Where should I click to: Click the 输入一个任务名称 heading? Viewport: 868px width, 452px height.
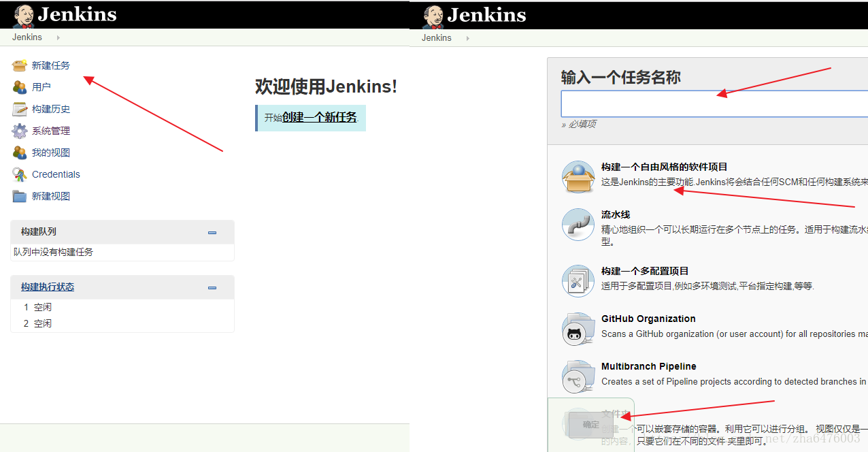620,78
